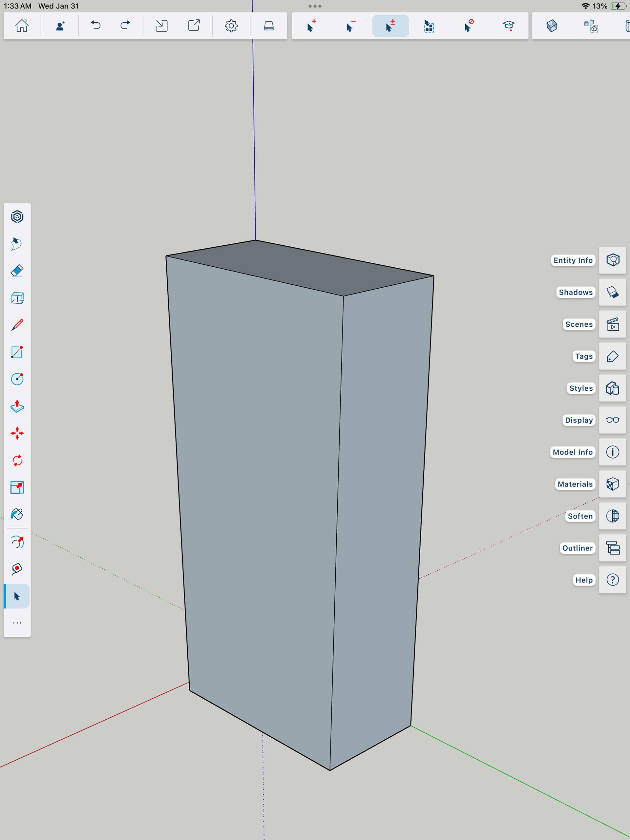Activate the Push/Pull tool

click(17, 406)
